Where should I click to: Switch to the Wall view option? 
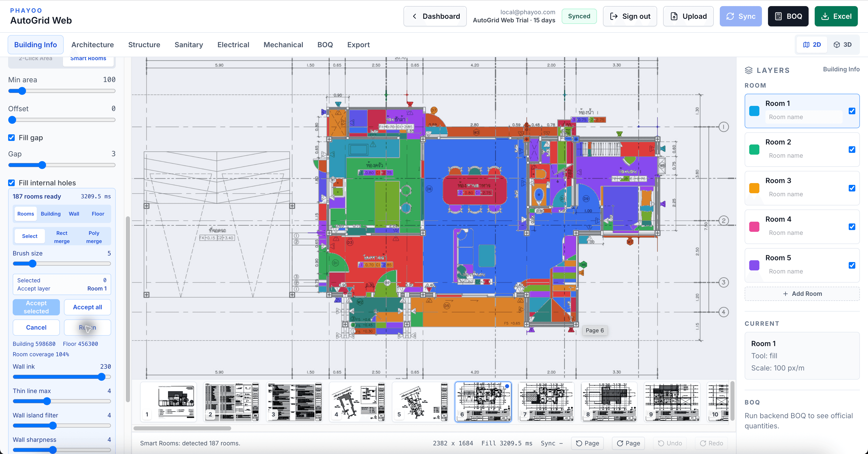coord(74,214)
